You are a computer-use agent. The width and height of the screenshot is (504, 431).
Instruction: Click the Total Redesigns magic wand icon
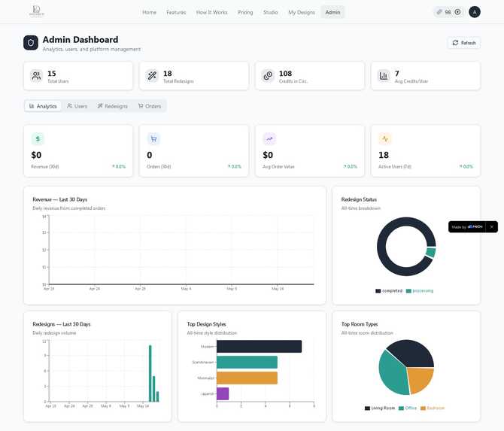tap(152, 76)
